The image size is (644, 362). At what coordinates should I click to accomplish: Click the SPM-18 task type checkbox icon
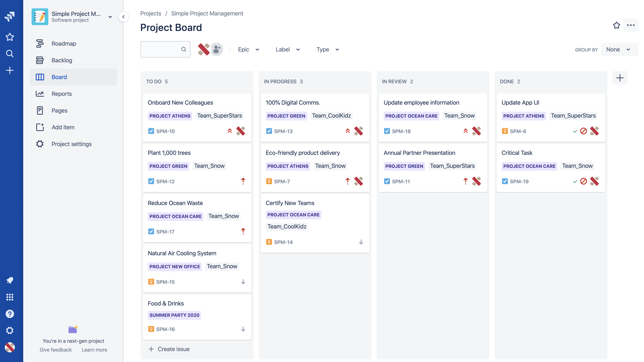coord(387,131)
